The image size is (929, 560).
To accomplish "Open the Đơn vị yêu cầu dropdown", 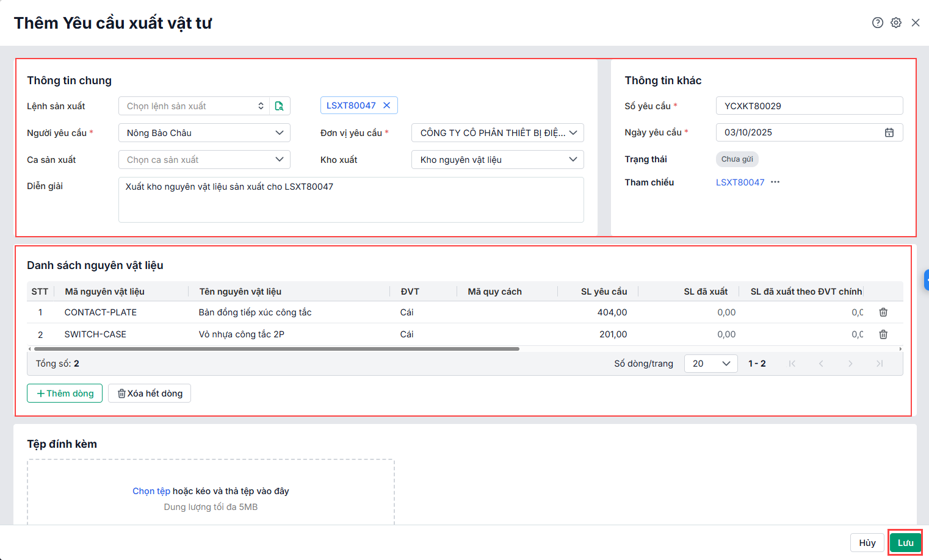I will click(573, 133).
